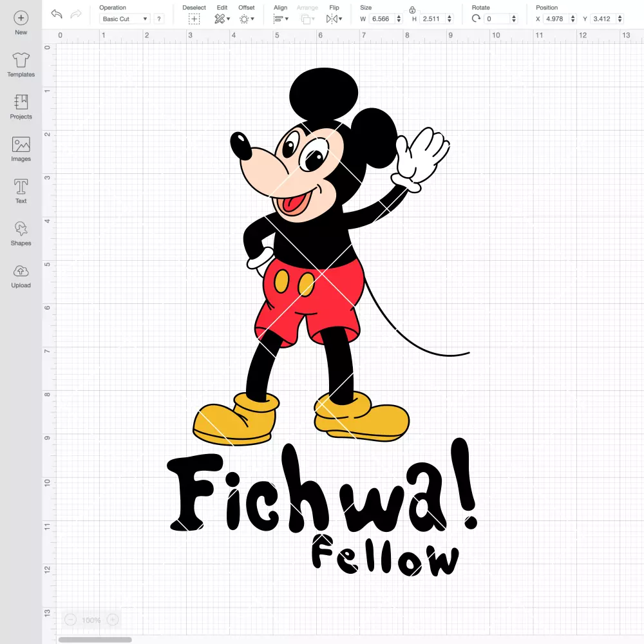Viewport: 644px width, 644px height.
Task: Click the Rotate icon
Action: tap(476, 19)
